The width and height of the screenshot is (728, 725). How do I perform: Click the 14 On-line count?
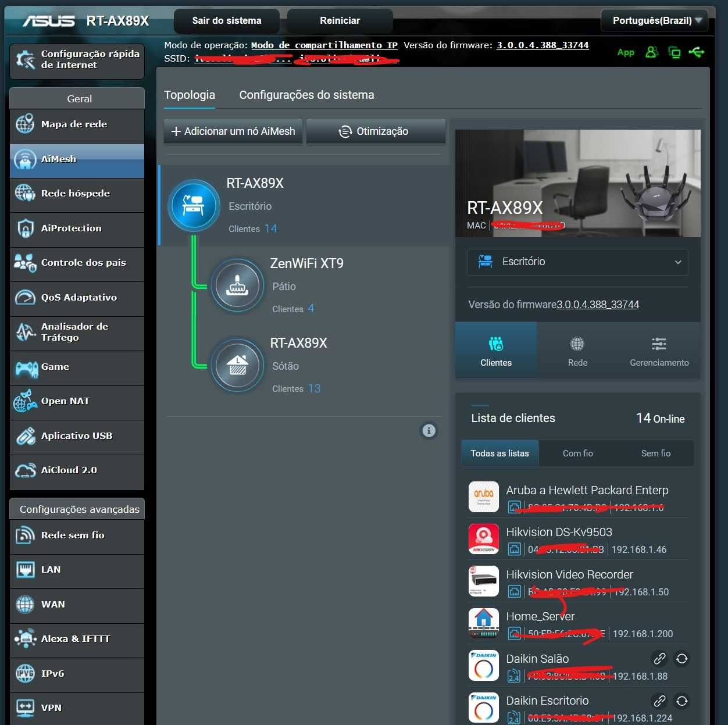661,418
